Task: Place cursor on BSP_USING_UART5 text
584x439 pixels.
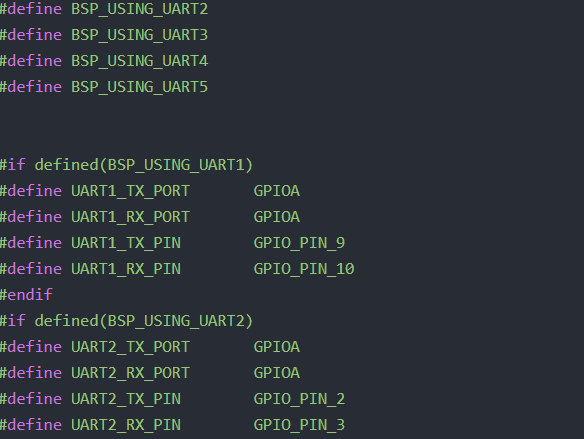Action: point(139,87)
